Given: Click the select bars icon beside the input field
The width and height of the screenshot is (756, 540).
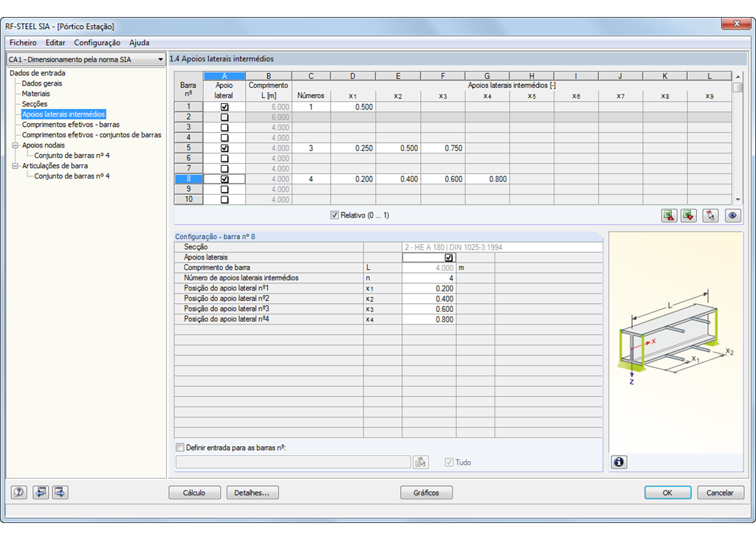Looking at the screenshot, I should [x=421, y=463].
